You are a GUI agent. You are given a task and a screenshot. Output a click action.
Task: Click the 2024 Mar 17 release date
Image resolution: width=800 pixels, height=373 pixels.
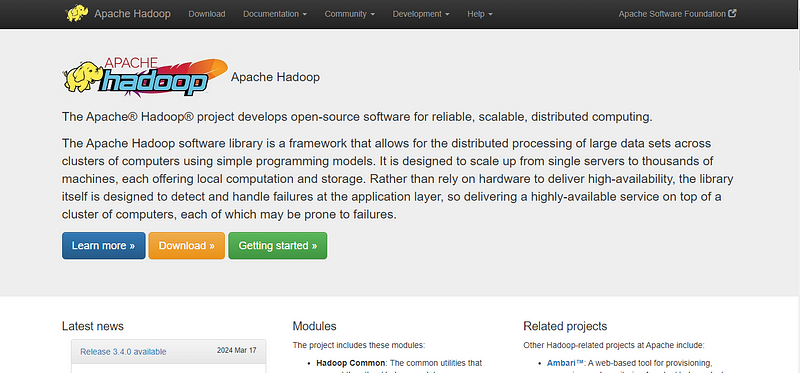(237, 351)
